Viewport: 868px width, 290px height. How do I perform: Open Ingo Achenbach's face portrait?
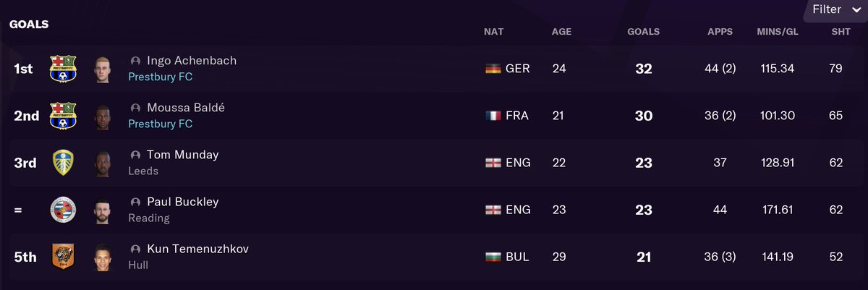click(103, 69)
